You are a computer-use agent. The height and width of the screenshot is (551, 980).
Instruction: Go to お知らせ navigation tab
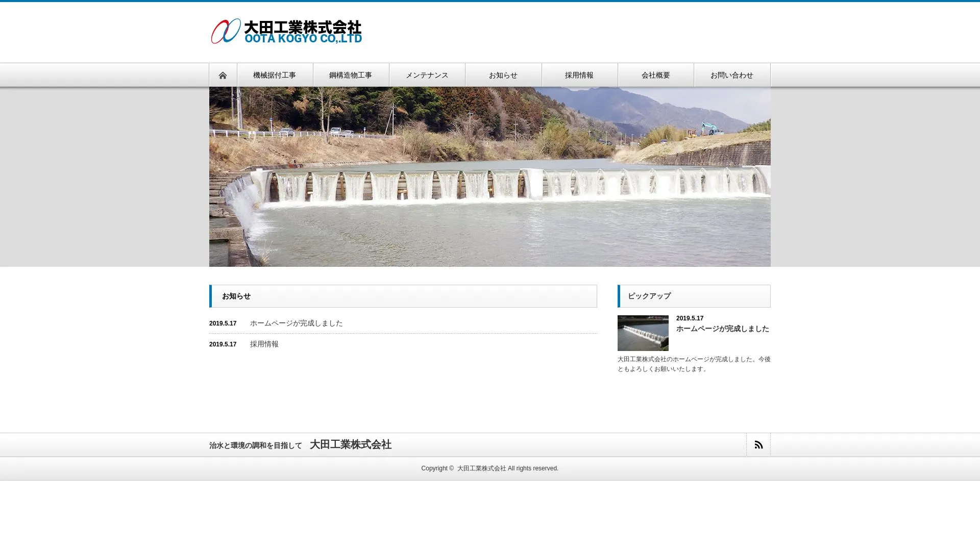(503, 75)
